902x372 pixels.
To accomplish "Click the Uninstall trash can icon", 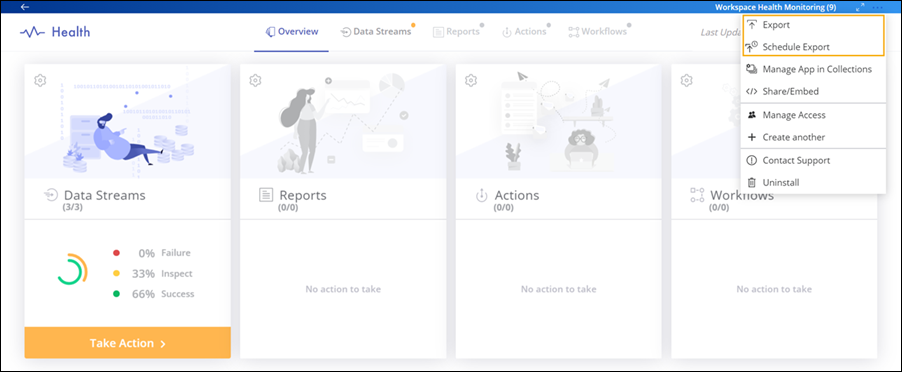I will [751, 182].
